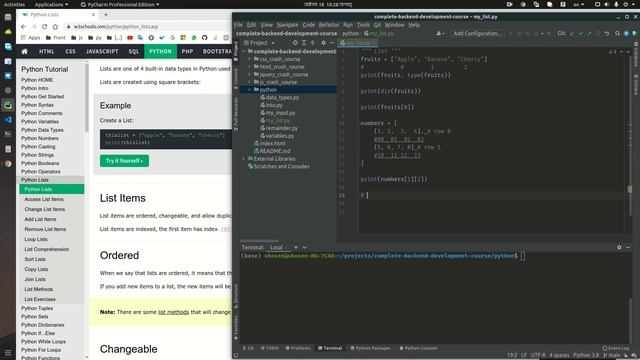Open TODO tool tab
Viewport: 640px width, 360px height.
click(270, 348)
